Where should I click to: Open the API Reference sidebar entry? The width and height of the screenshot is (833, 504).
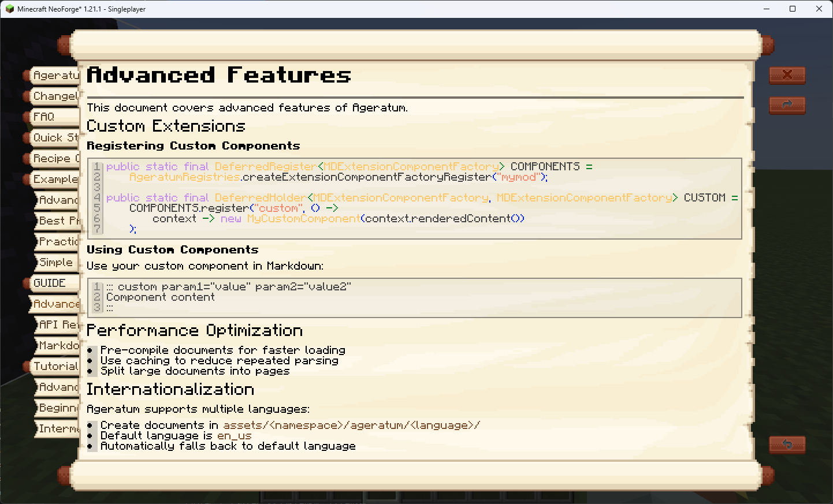point(57,325)
